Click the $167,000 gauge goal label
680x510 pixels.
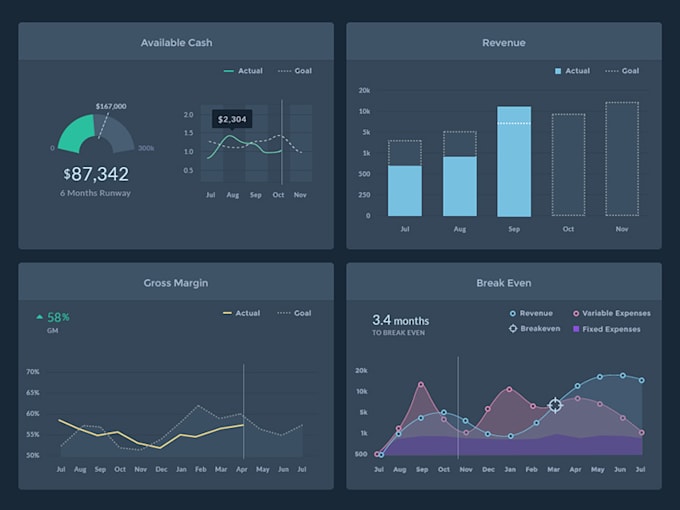click(111, 106)
